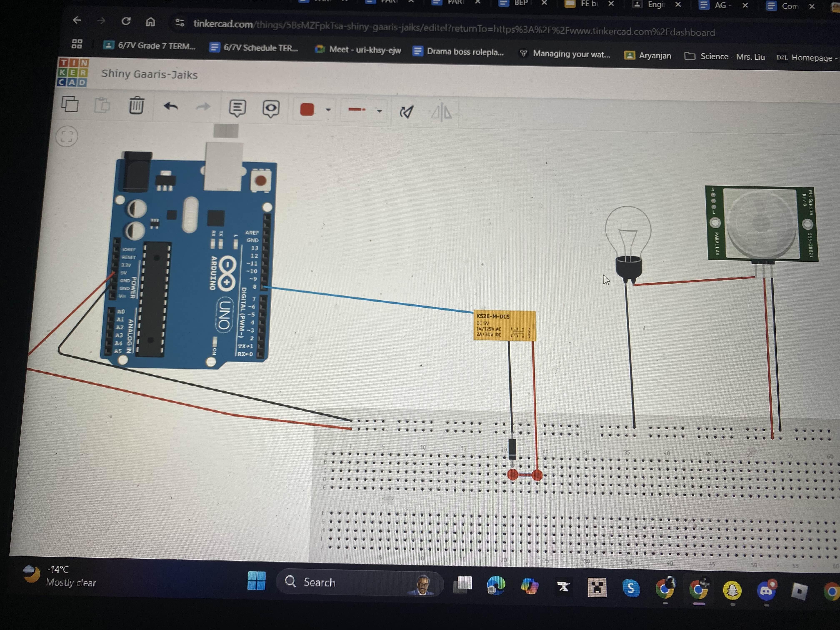840x630 pixels.
Task: Select the KS2E-M-DC5 relay
Action: (504, 326)
